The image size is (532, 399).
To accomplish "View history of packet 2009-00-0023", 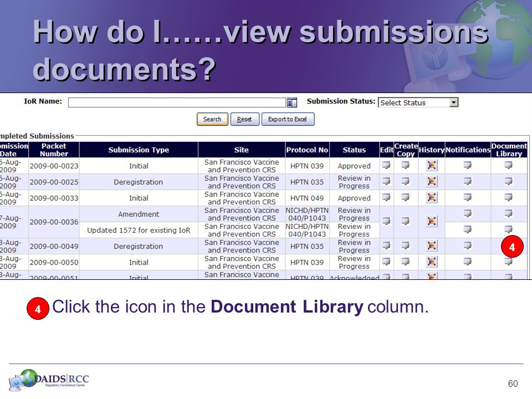I will pyautogui.click(x=432, y=165).
